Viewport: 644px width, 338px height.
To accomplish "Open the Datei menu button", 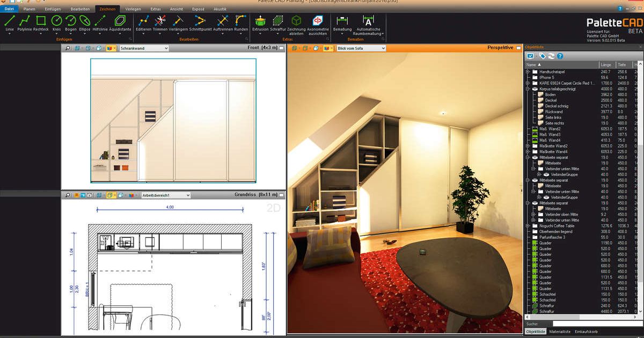I will coord(10,9).
